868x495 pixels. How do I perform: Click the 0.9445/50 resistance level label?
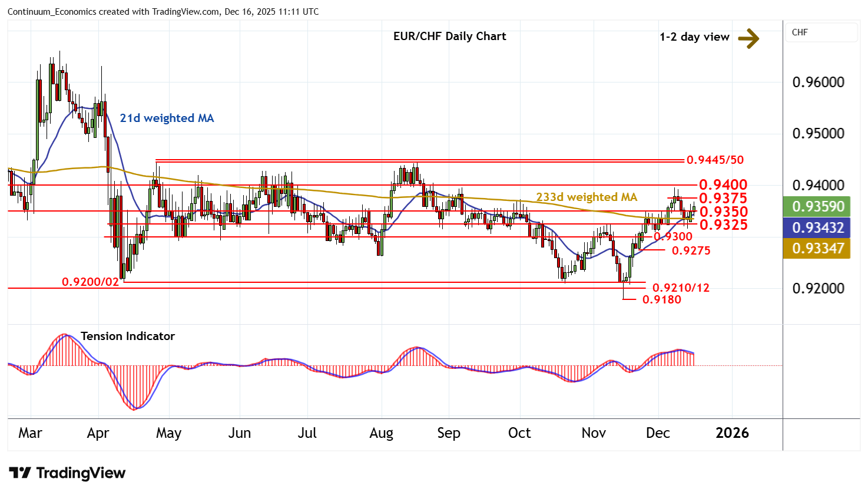[715, 160]
